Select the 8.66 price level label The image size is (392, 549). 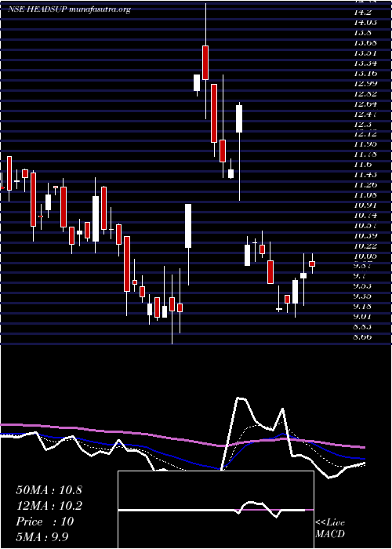coord(364,336)
